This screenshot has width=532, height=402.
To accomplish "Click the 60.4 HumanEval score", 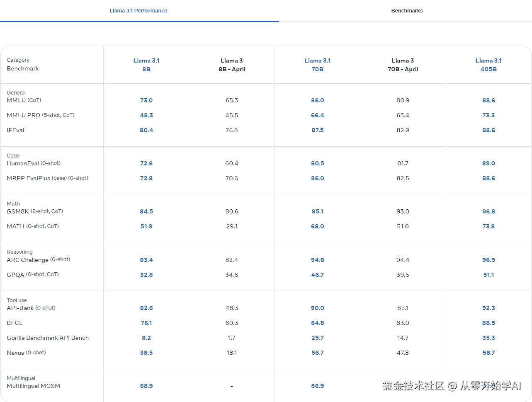I will (232, 163).
